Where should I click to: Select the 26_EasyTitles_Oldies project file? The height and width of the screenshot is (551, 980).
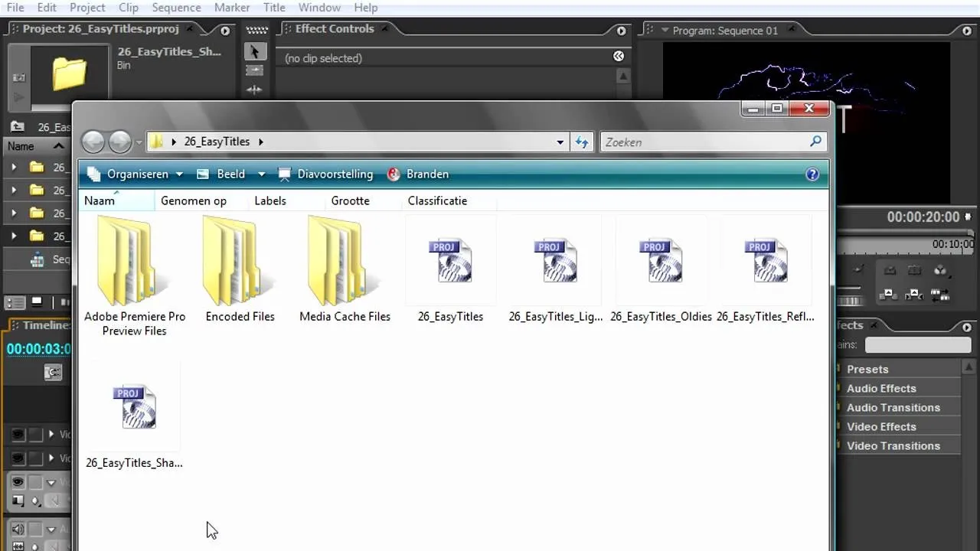[661, 269]
